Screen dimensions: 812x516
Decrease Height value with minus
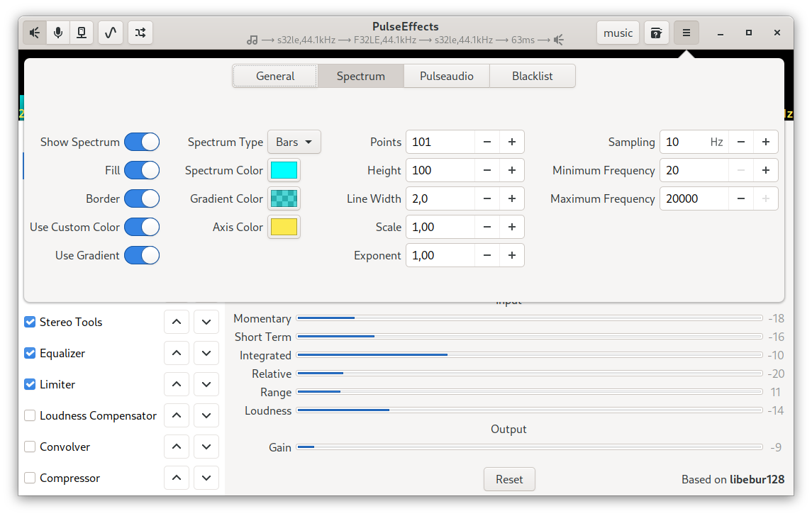[x=486, y=170]
